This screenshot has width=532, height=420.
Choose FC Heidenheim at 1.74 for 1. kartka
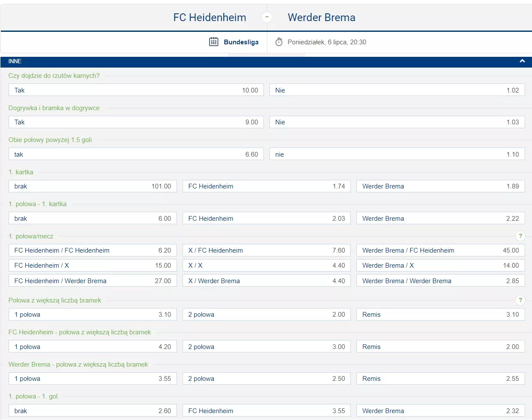[x=266, y=186]
